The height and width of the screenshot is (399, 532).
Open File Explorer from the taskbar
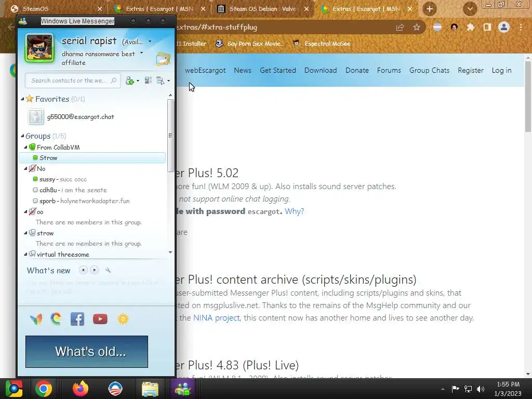click(x=150, y=389)
